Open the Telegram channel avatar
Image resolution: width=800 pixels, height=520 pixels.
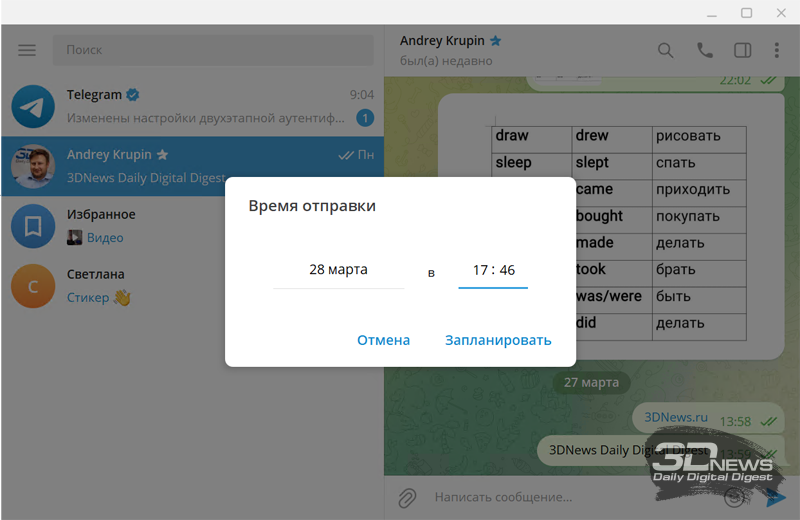pos(33,106)
